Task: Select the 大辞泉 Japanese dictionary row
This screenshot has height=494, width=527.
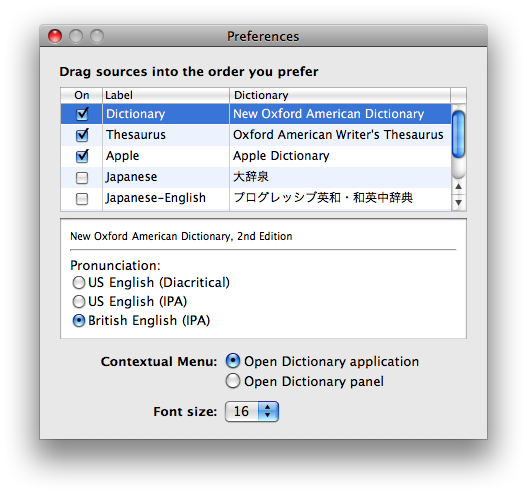Action: [x=256, y=177]
